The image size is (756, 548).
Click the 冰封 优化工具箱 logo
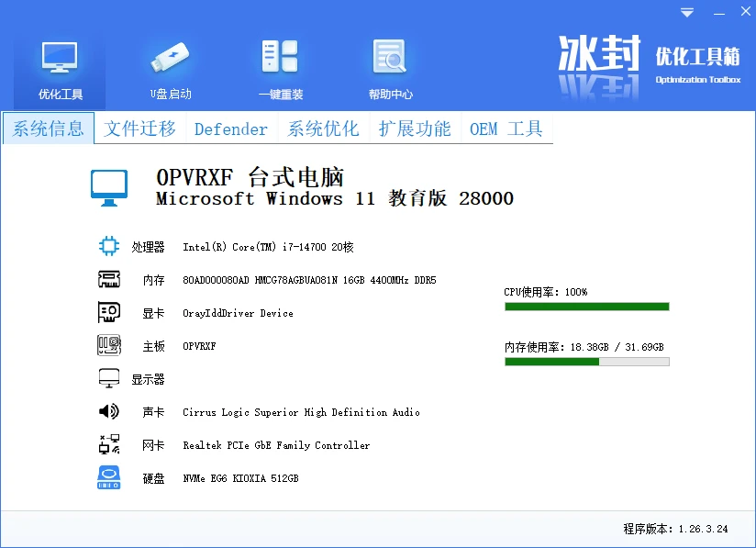(649, 67)
